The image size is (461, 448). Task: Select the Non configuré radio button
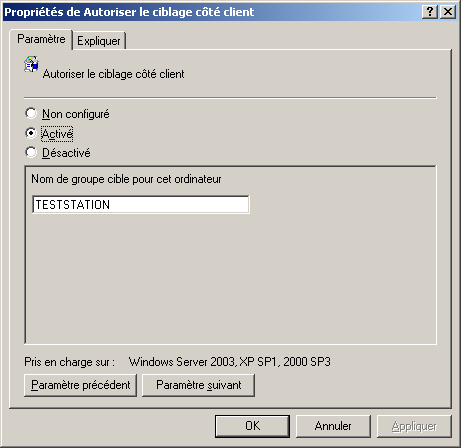point(31,113)
